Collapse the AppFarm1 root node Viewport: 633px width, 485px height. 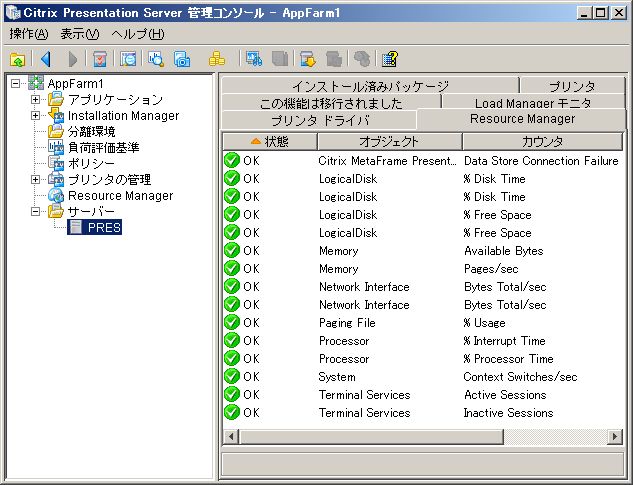click(15, 84)
